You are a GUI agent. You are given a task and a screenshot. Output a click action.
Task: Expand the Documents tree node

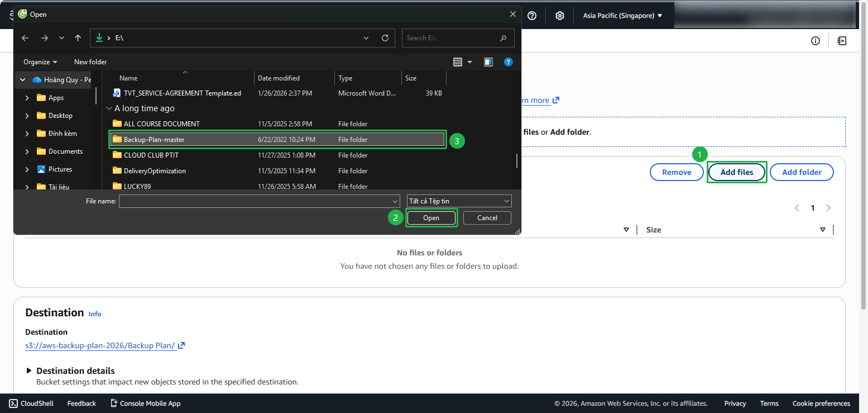coord(27,151)
